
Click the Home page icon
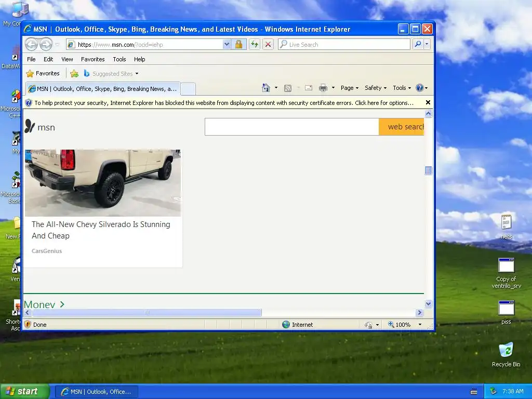click(266, 88)
